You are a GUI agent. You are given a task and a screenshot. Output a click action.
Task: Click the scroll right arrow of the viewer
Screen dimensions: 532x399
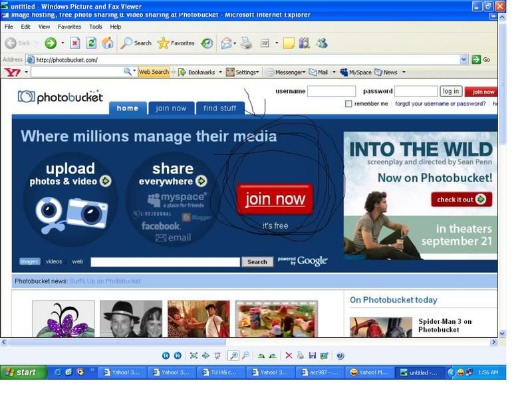pyautogui.click(x=493, y=342)
